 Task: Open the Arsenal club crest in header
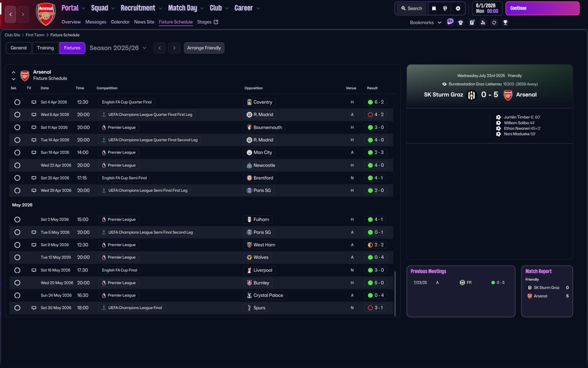(46, 14)
